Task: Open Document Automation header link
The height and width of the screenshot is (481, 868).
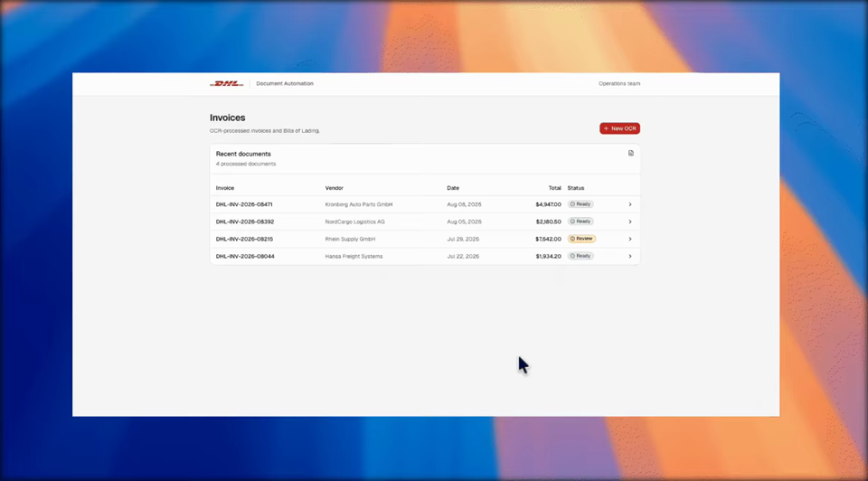Action: pyautogui.click(x=285, y=83)
